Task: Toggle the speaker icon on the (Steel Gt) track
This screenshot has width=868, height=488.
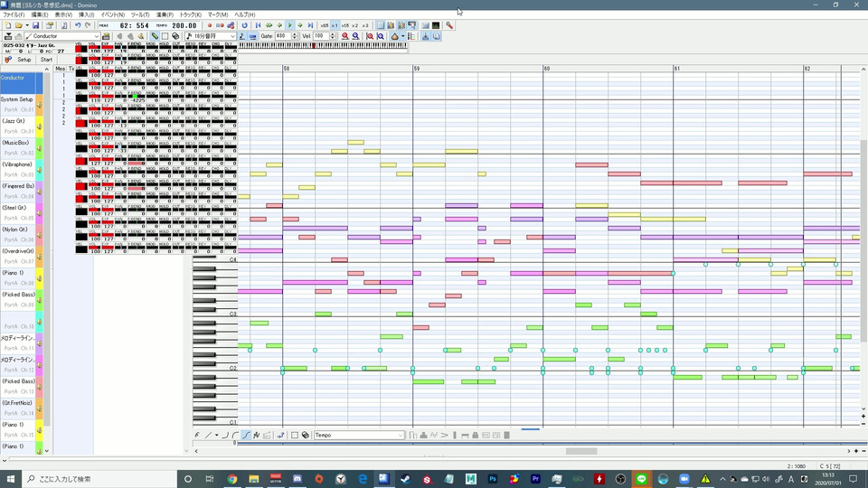Action: [39, 213]
